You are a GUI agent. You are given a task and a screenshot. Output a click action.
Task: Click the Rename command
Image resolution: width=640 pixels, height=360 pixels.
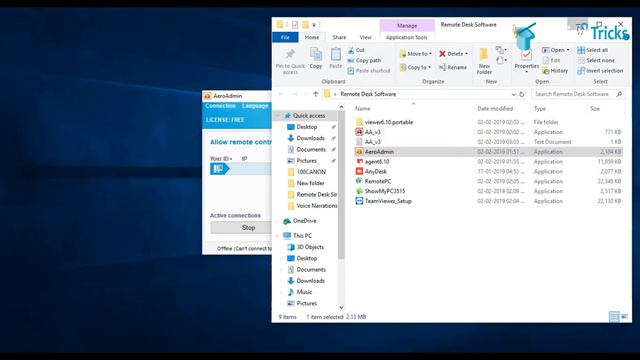coord(453,67)
